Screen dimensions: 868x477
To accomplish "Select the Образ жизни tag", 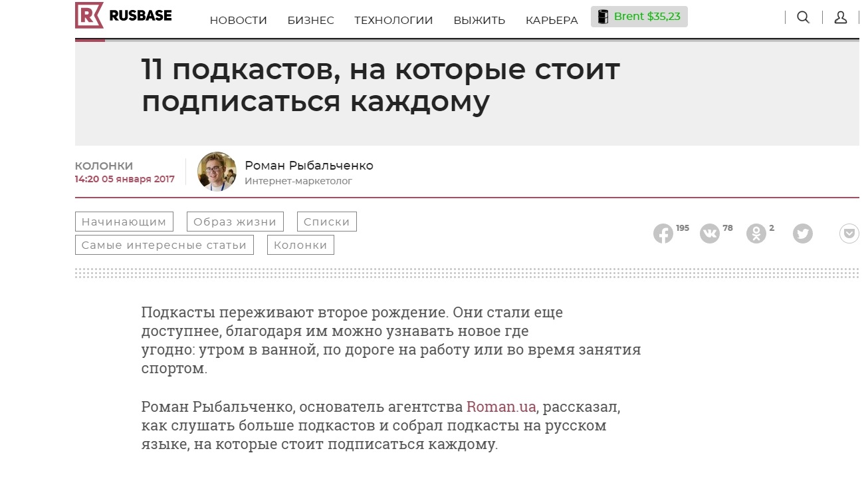I will point(235,222).
